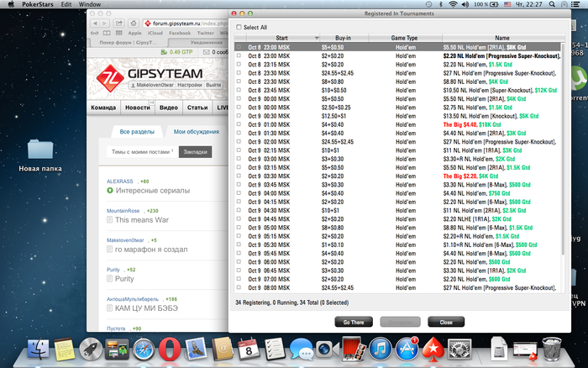The image size is (588, 368).
Task: Click Close button in tournaments dialog
Action: point(446,323)
